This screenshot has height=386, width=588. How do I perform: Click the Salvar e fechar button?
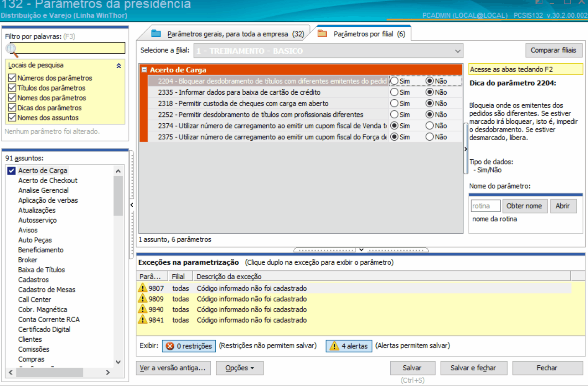coord(473,368)
